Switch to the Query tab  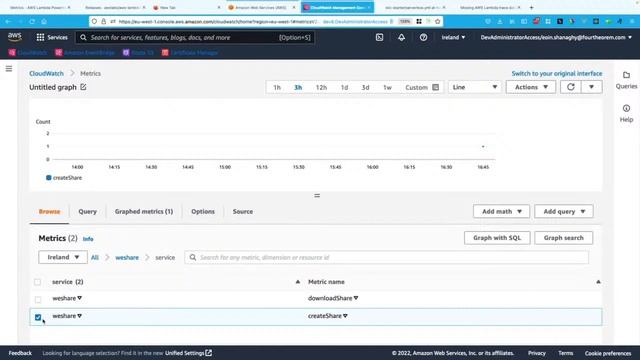[x=87, y=211]
